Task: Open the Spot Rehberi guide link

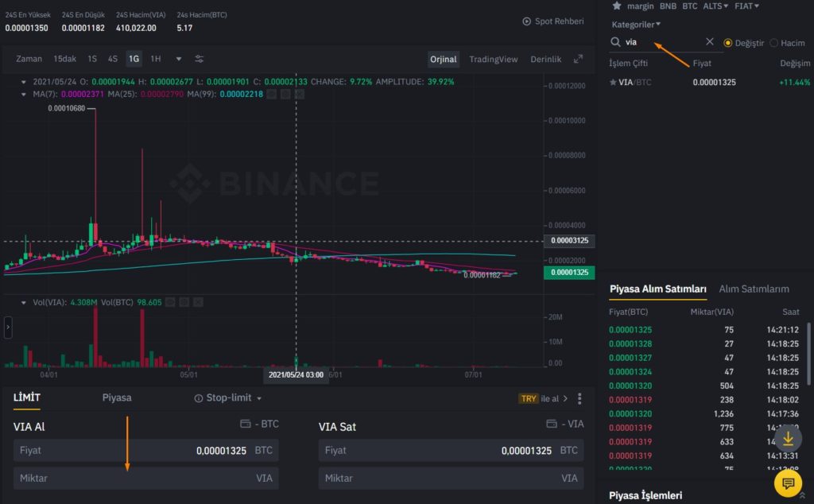Action: click(x=559, y=21)
